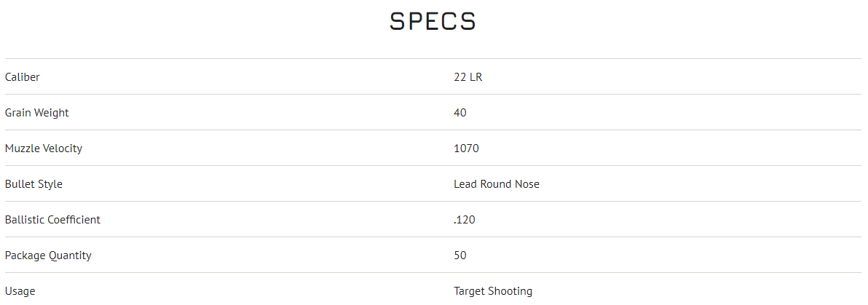The image size is (868, 305).
Task: Select the package quantity value 50
Action: pyautogui.click(x=460, y=256)
